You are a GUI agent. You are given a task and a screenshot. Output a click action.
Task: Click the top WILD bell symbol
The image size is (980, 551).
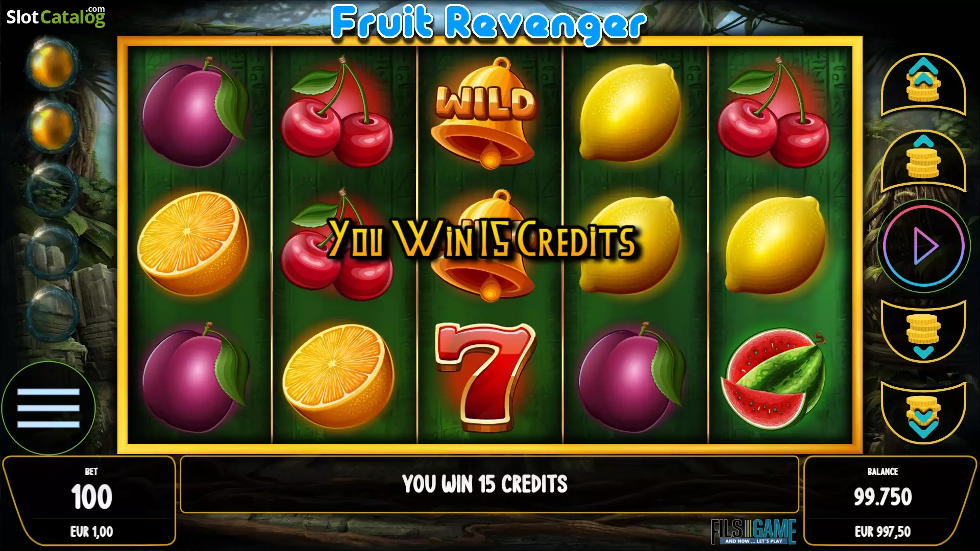tap(485, 113)
